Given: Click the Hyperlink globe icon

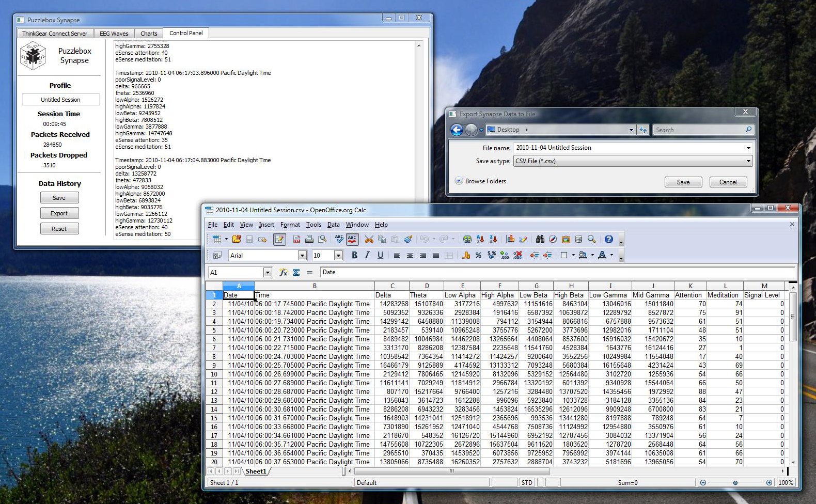Looking at the screenshot, I should point(467,239).
